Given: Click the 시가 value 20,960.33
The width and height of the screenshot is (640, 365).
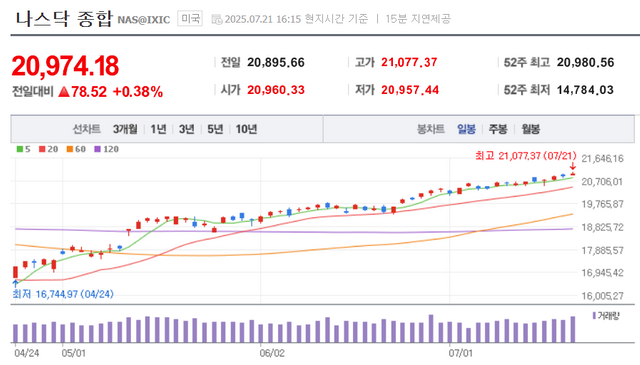Looking at the screenshot, I should [x=276, y=90].
